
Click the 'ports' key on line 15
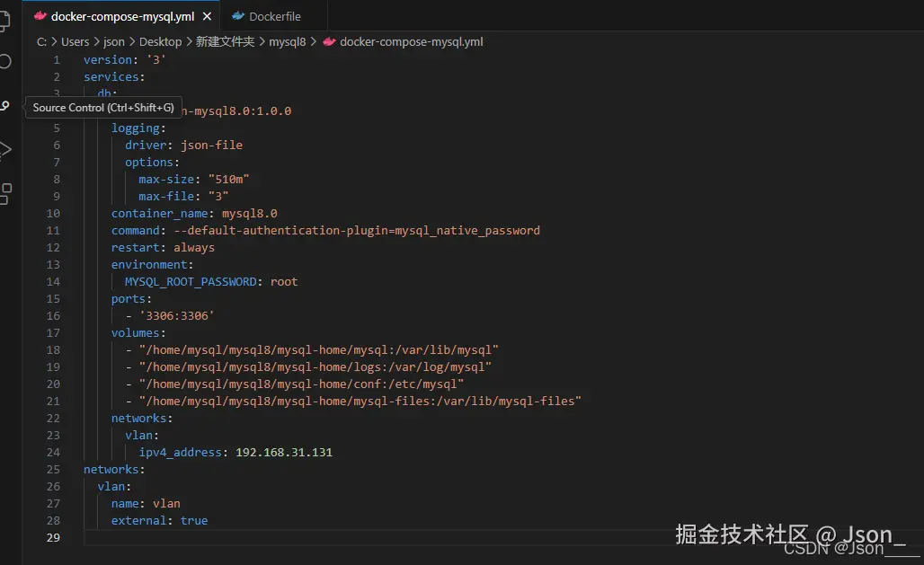[x=129, y=299]
